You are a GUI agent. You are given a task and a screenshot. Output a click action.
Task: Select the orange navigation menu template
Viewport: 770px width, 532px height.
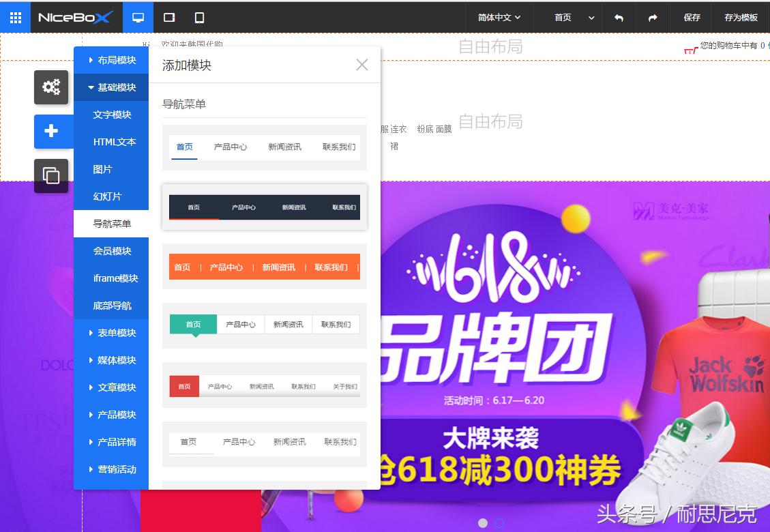265,267
